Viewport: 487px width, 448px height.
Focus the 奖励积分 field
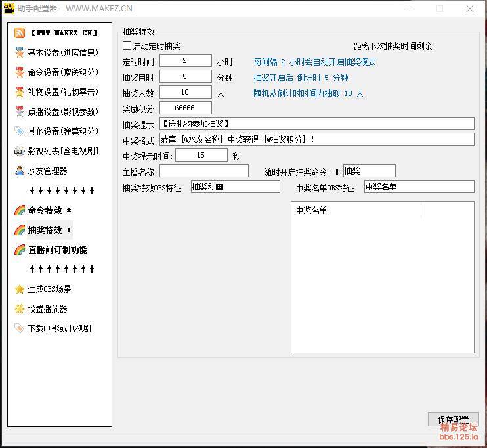(186, 108)
